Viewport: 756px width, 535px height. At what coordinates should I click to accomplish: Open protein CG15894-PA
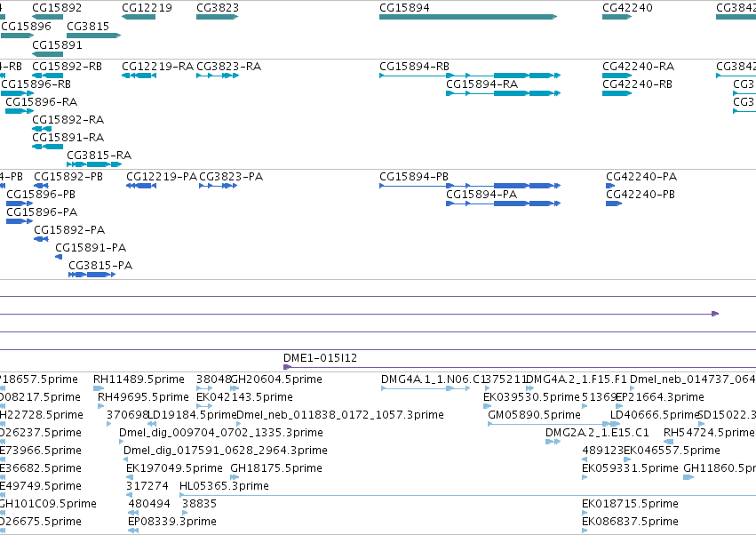click(481, 195)
